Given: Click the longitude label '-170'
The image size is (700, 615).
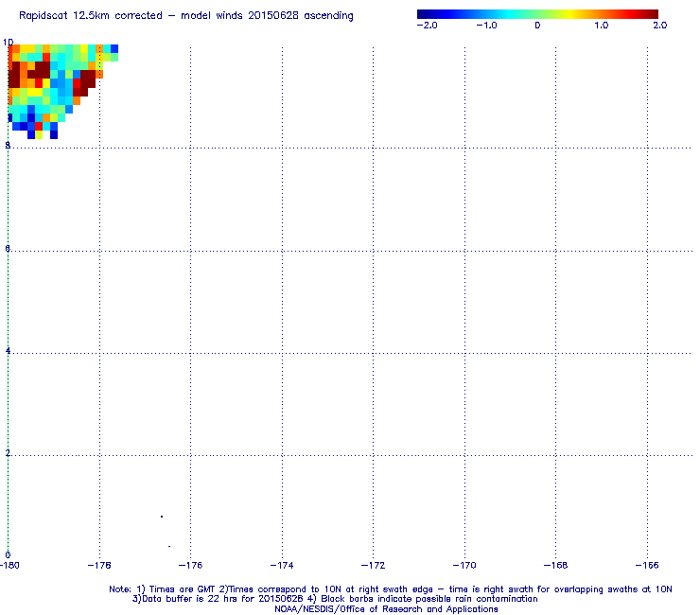Looking at the screenshot, I should [x=464, y=566].
